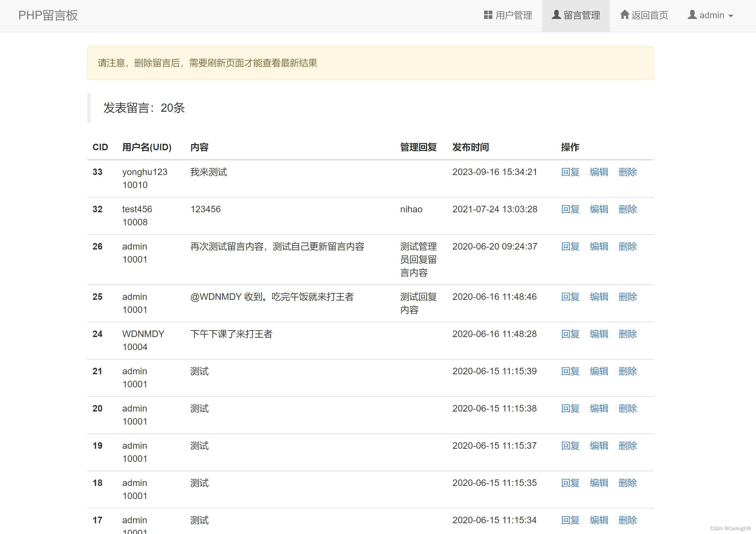Image resolution: width=756 pixels, height=534 pixels.
Task: Click the CID column header
Action: pyautogui.click(x=100, y=147)
